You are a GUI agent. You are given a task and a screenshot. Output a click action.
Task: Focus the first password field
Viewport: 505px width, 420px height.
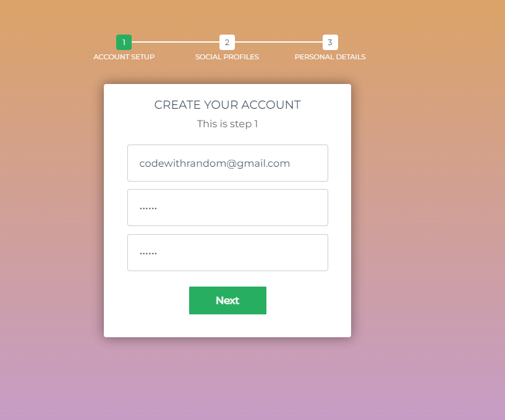(x=227, y=208)
